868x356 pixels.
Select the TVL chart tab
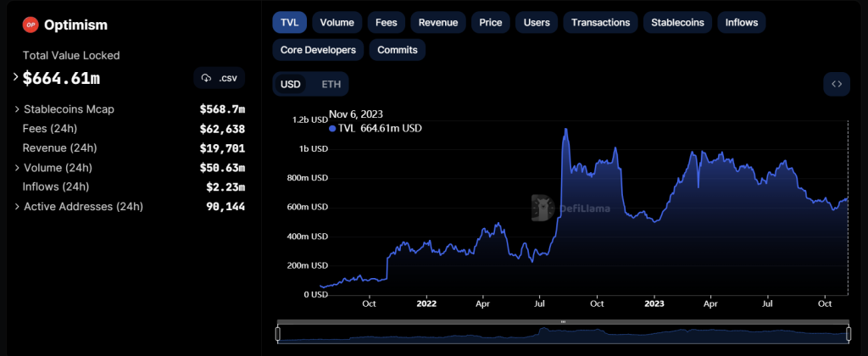pyautogui.click(x=290, y=23)
